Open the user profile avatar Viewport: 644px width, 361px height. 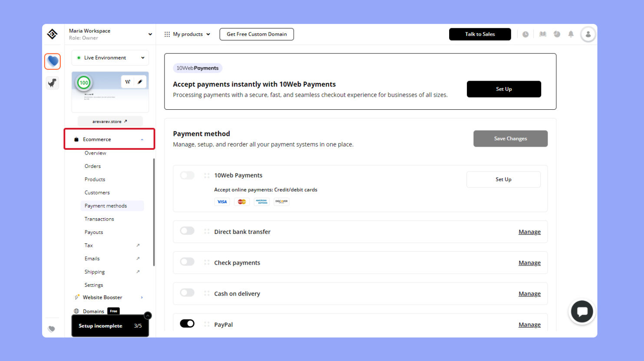588,34
